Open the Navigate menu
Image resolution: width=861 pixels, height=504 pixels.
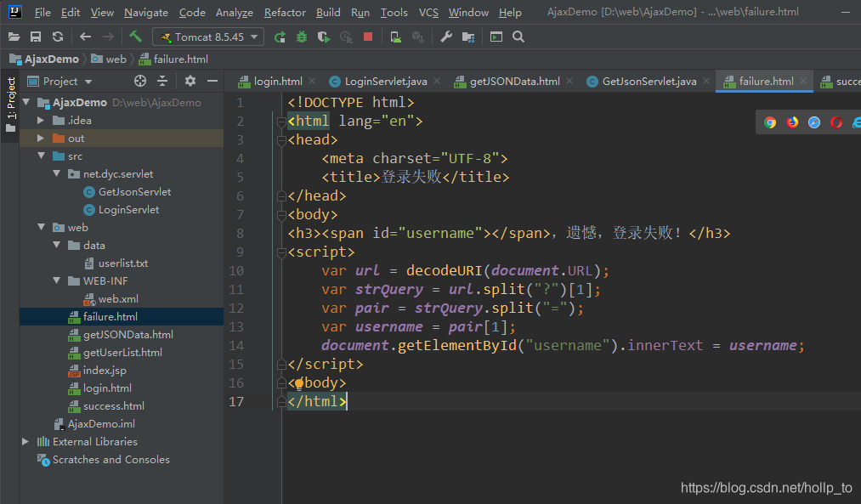146,12
